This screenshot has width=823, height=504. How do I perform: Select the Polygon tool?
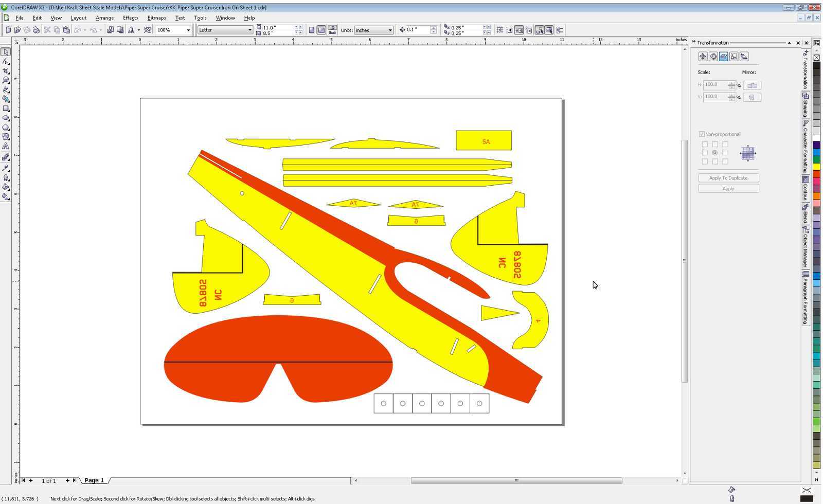point(6,128)
